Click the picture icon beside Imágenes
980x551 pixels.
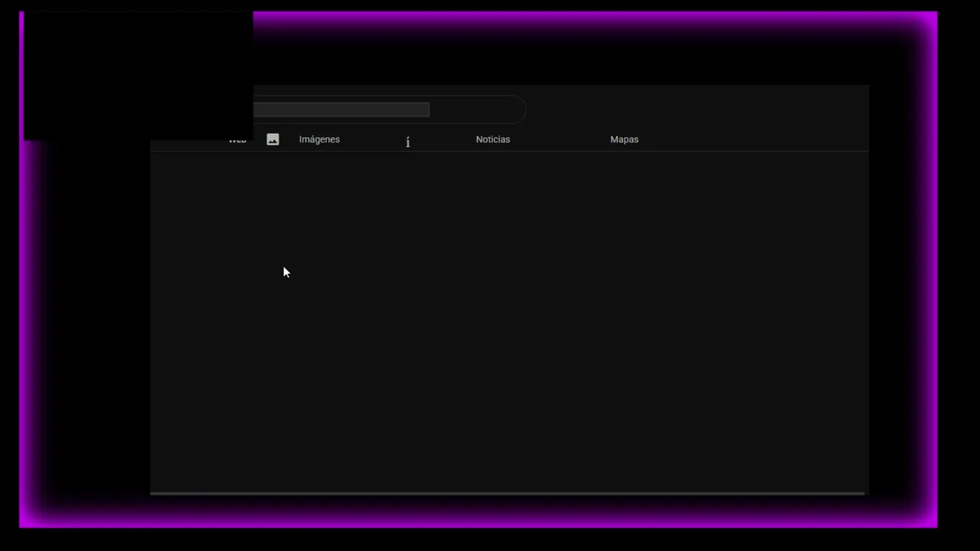point(273,139)
